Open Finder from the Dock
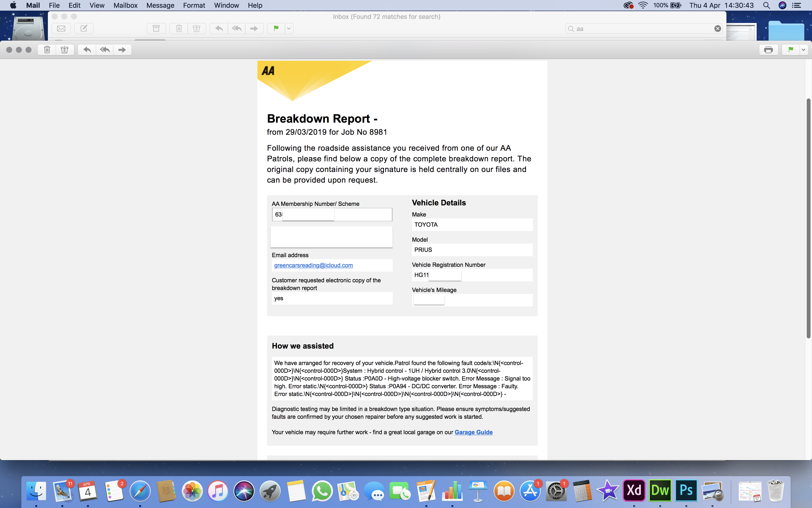Screen dimensions: 812x508 click(x=36, y=491)
